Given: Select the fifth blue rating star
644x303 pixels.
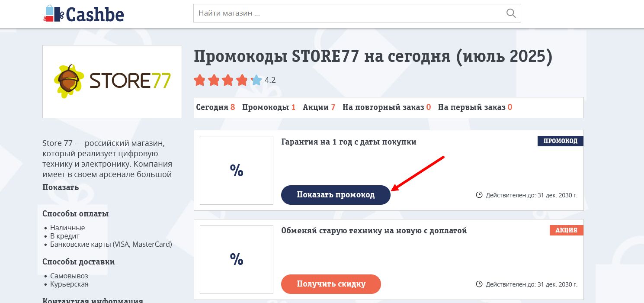Looking at the screenshot, I should click(256, 80).
